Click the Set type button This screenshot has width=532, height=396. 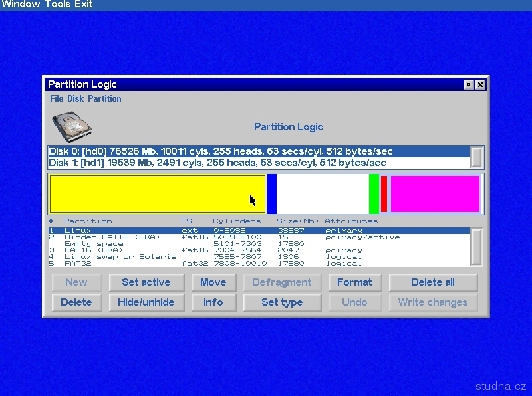(282, 302)
